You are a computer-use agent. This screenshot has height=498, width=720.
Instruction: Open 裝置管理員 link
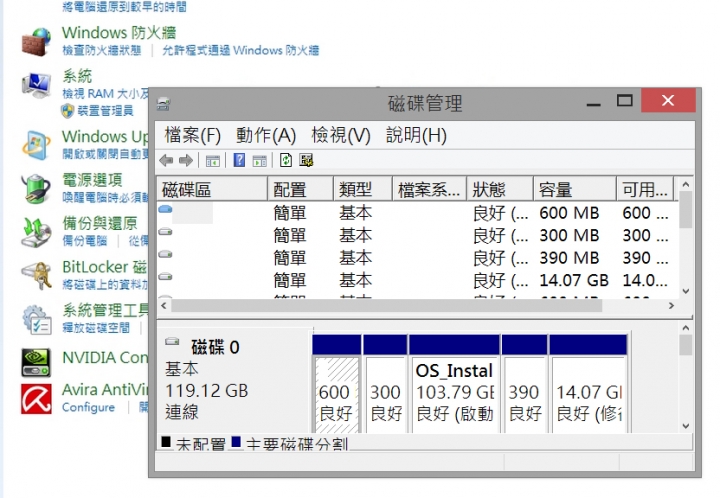[105, 111]
